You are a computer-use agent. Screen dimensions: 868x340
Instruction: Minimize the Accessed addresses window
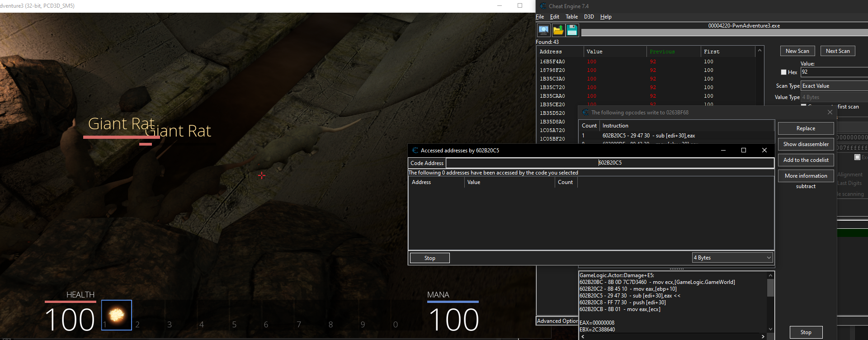coord(723,150)
